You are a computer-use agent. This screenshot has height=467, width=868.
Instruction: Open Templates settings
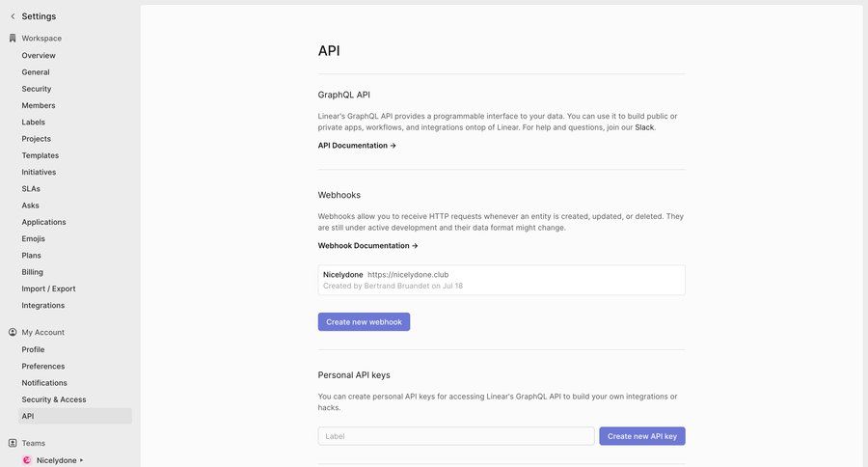pyautogui.click(x=40, y=155)
